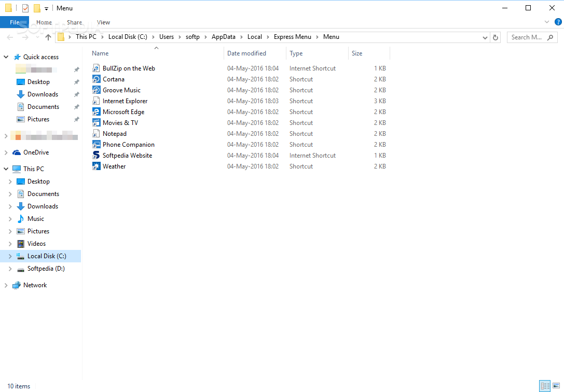Open the recent locations dropdown arrow
Viewport: 564px width, 392px height.
(37, 37)
